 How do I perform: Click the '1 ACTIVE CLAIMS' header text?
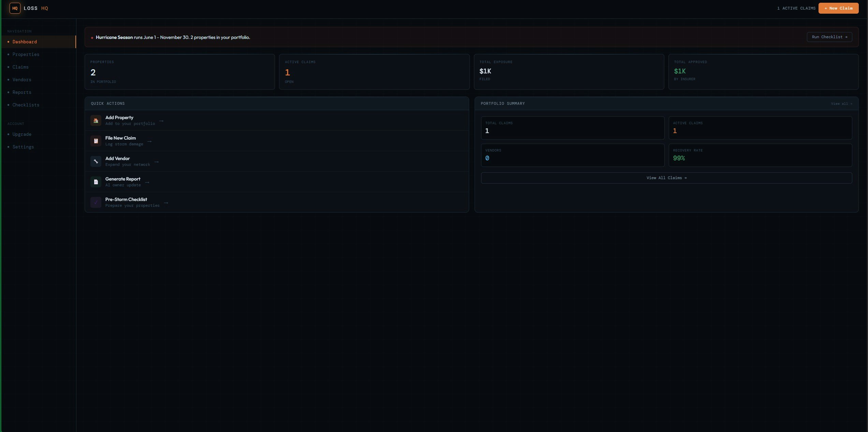pos(796,8)
